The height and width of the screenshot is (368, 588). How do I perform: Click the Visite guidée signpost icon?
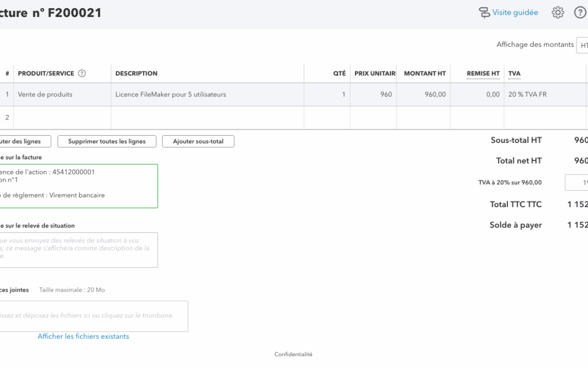tap(484, 13)
